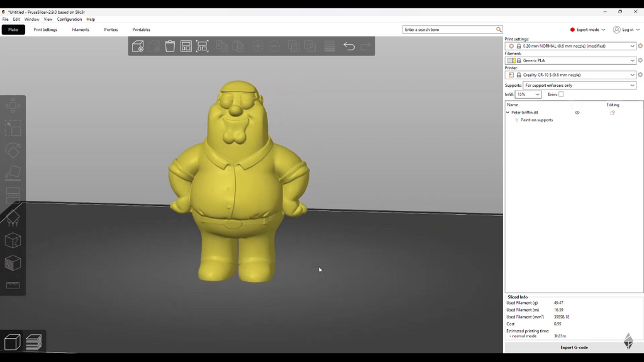Click the Arrange selection toolbar icon
Screen dimensions: 644x362
[202, 46]
